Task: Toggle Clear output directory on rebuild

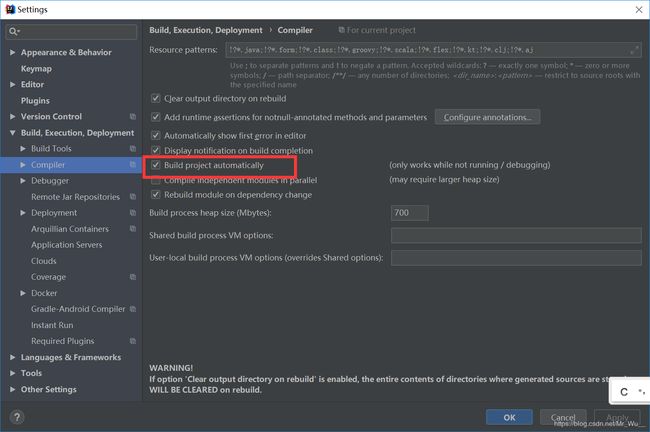Action: point(155,98)
